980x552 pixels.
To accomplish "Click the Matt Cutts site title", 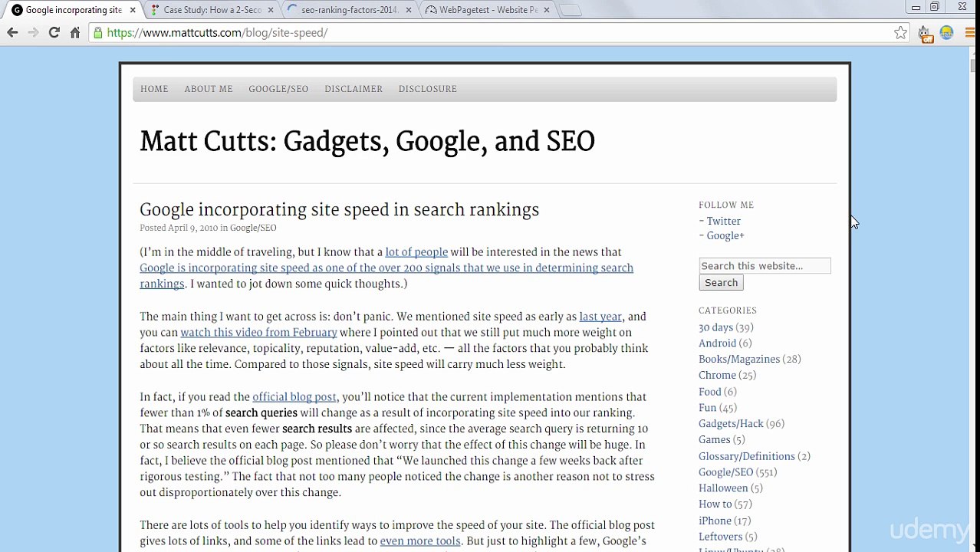I will [x=367, y=142].
